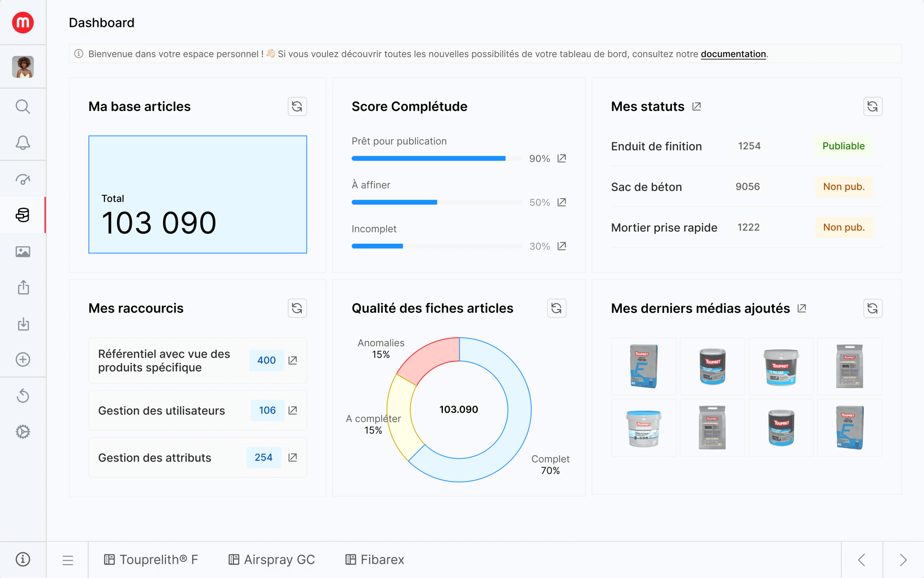Switch to the Fibarex tab
This screenshot has width=924, height=578.
(x=374, y=560)
